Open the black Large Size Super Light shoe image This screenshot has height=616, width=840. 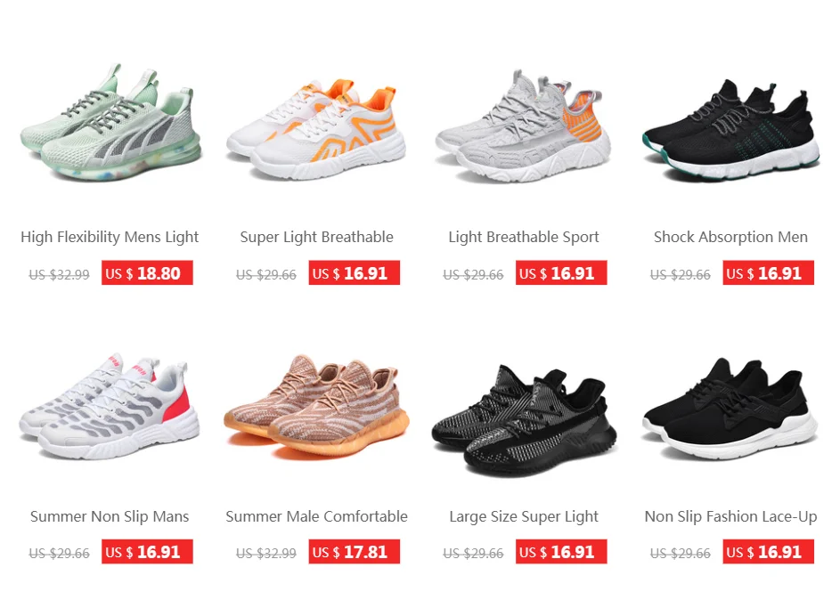pos(524,421)
